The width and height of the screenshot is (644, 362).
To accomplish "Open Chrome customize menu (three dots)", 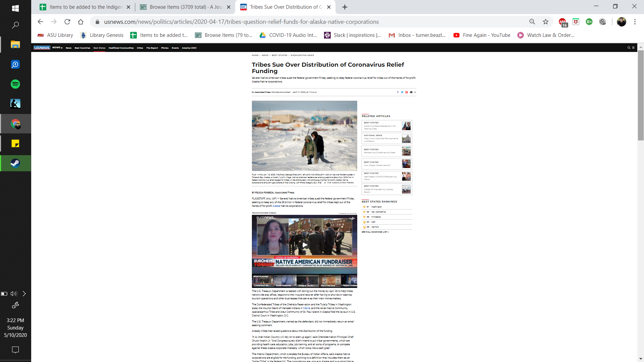I will tap(635, 22).
